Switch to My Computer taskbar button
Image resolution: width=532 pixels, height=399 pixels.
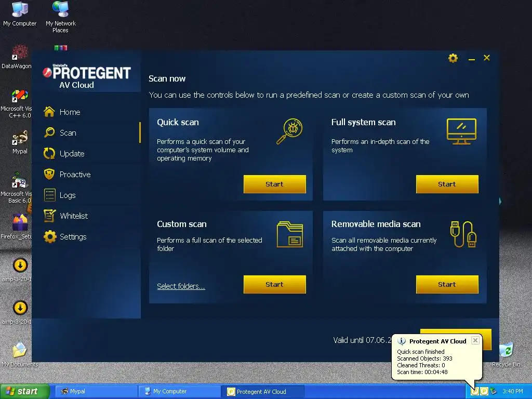[179, 392]
